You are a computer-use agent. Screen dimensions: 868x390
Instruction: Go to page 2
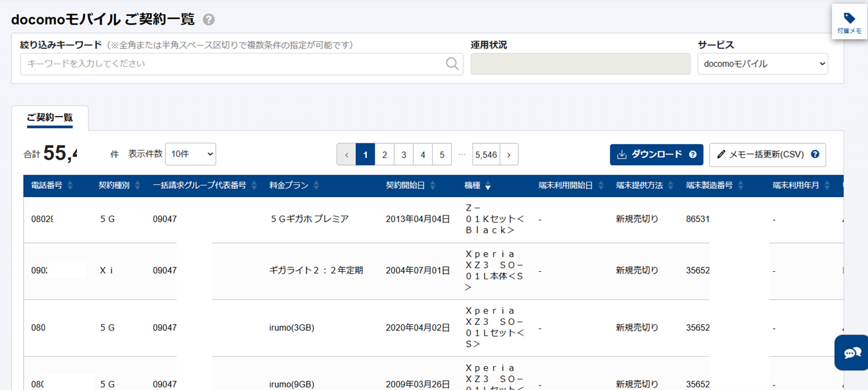click(384, 155)
